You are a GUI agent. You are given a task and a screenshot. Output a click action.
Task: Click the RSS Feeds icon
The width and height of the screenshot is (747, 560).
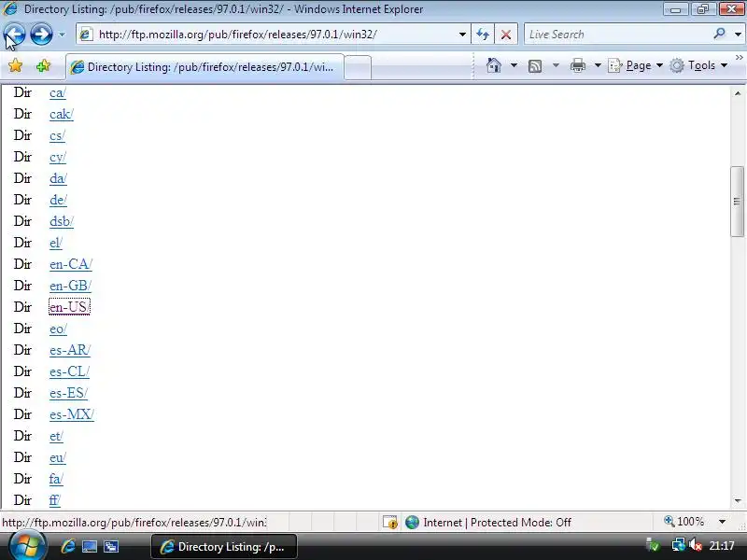[534, 65]
